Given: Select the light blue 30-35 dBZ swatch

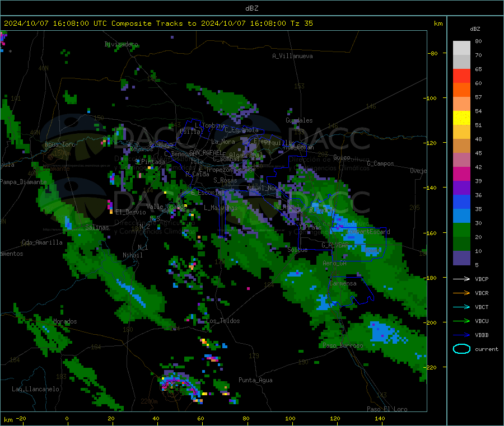Looking at the screenshot, I should pyautogui.click(x=461, y=216).
